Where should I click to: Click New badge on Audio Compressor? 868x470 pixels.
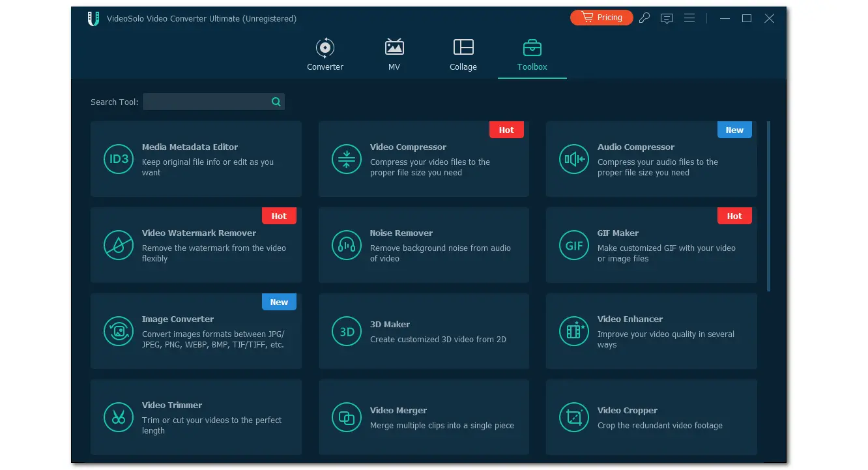734,130
